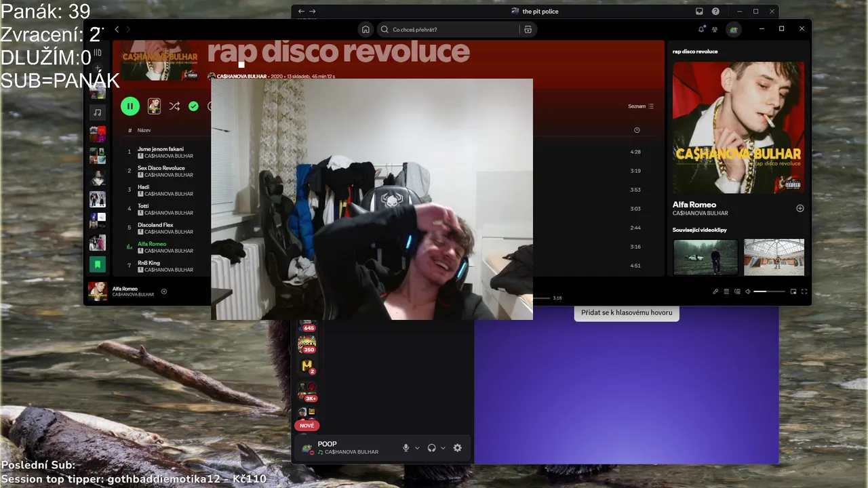Toggle the lyrics microphone icon
The width and height of the screenshot is (868, 488).
715,291
